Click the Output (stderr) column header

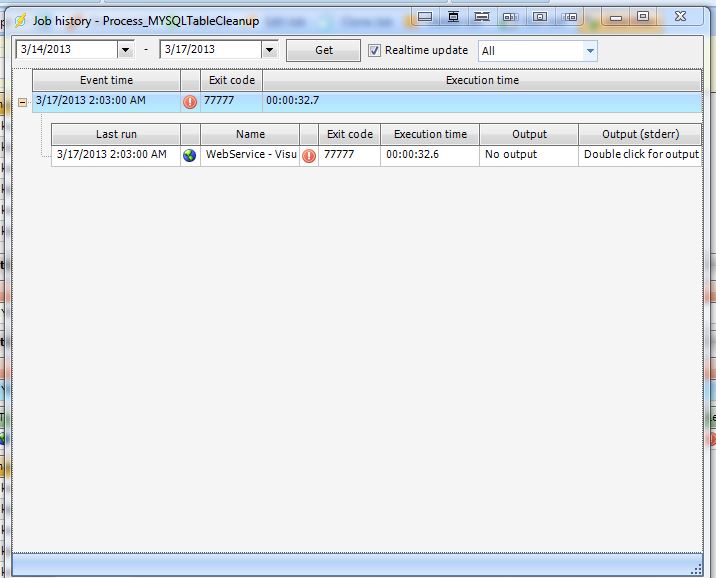coord(640,134)
